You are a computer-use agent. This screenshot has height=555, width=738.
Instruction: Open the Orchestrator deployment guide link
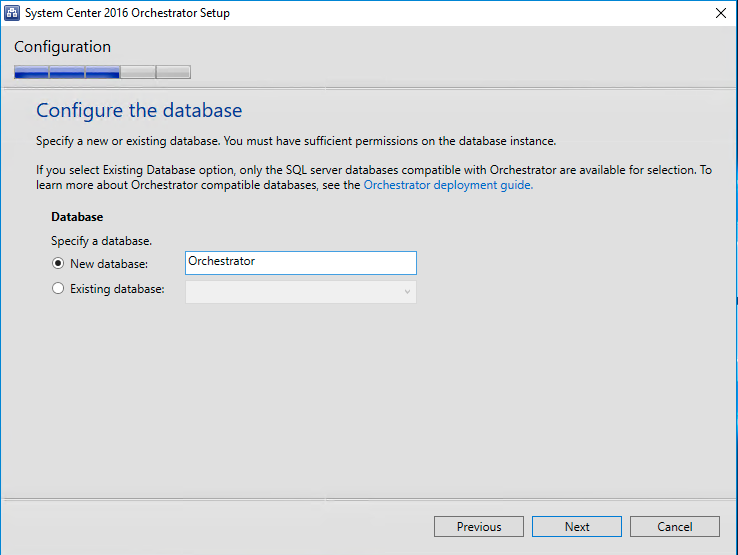point(448,185)
